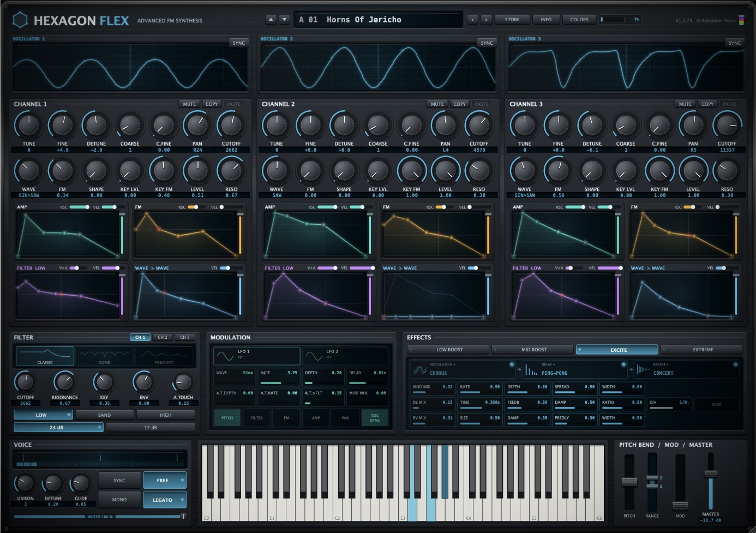Image resolution: width=756 pixels, height=533 pixels.
Task: Select the Filter modulation target tab
Action: pos(256,418)
